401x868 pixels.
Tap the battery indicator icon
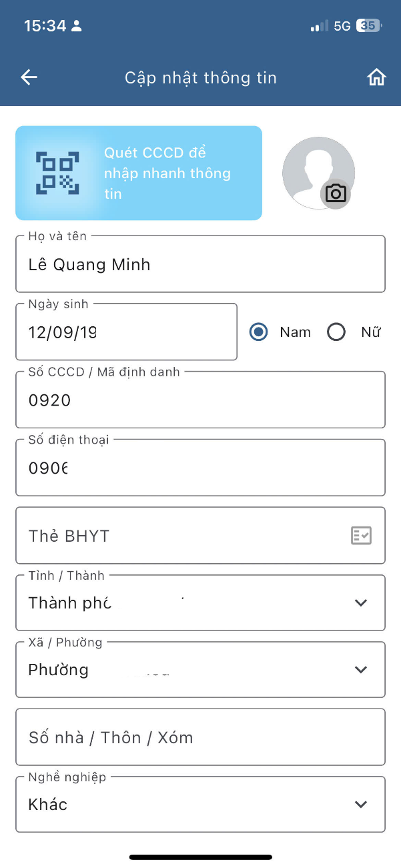click(369, 26)
